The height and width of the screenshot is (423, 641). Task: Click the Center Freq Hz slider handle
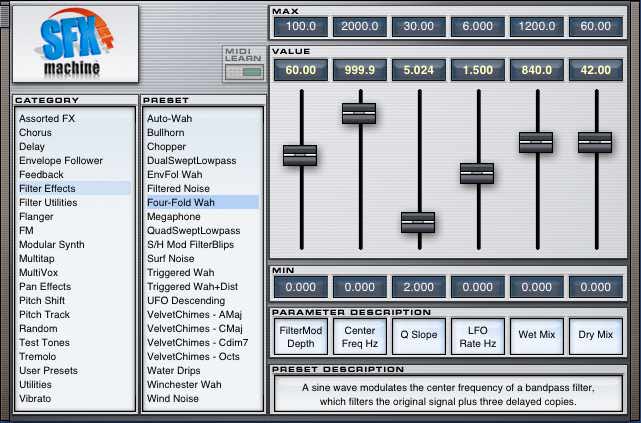click(x=359, y=113)
